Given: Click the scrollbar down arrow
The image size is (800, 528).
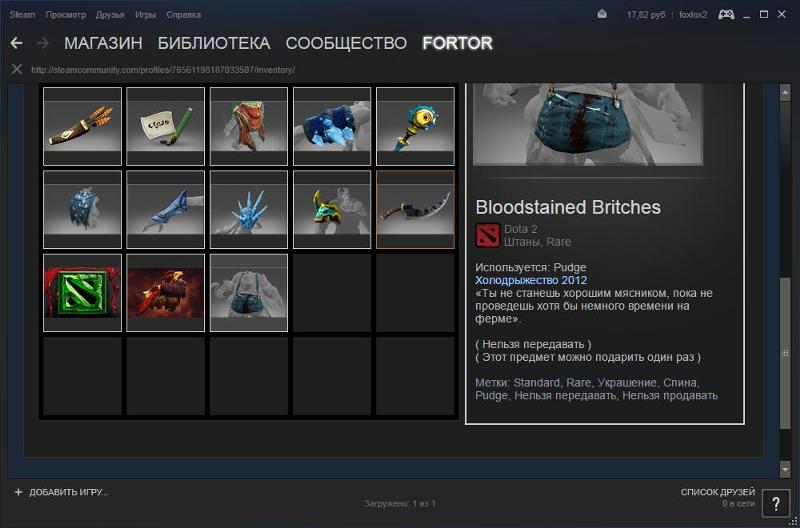Looking at the screenshot, I should click(785, 468).
